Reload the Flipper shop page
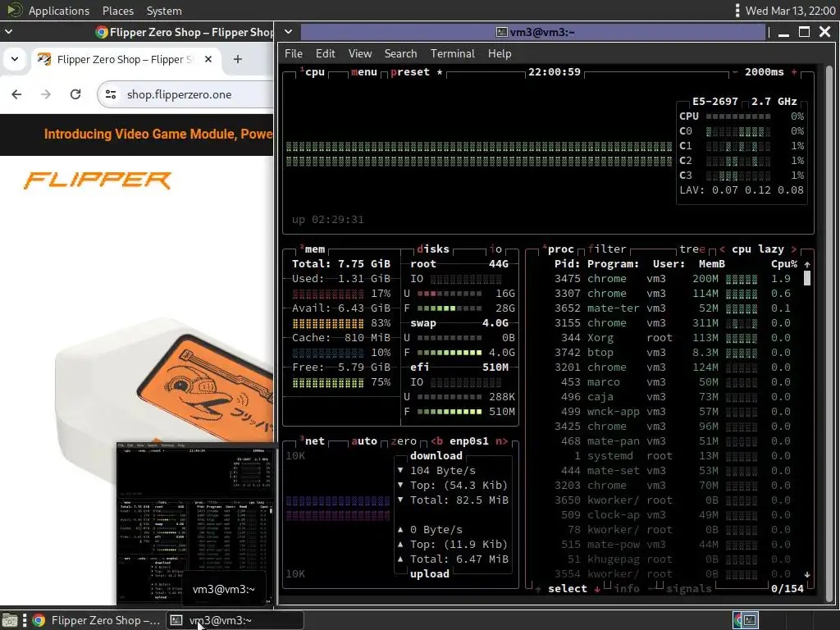The image size is (840, 630). [x=75, y=94]
